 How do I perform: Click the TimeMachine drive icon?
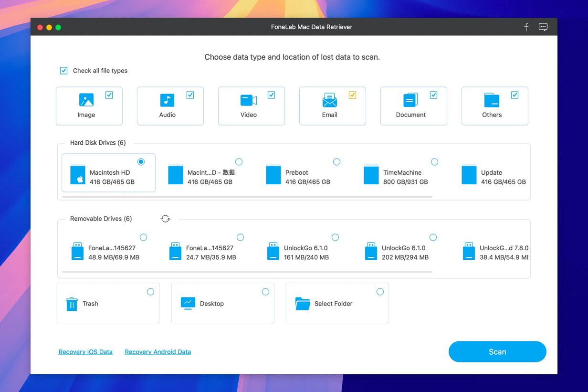(371, 175)
